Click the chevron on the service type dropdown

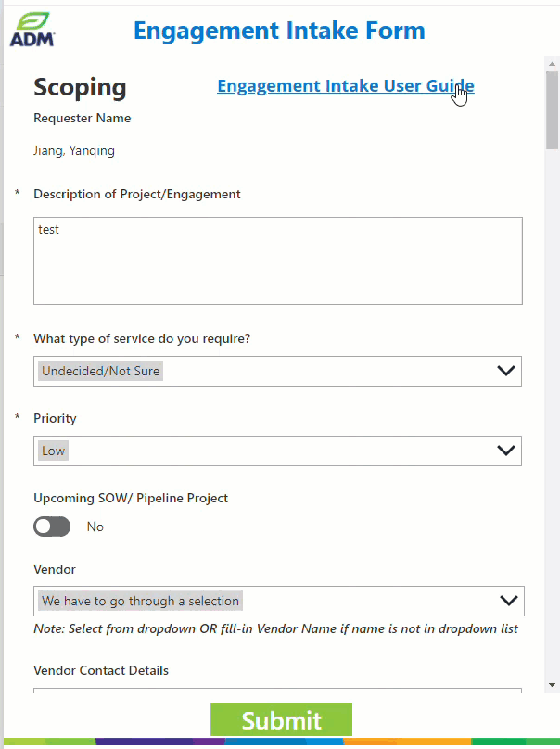tap(506, 370)
